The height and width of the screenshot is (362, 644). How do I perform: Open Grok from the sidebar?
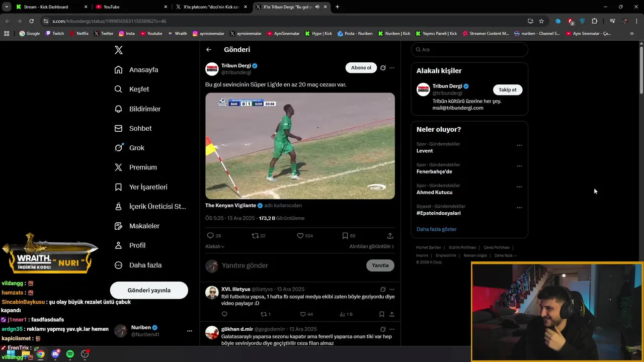tap(129, 148)
